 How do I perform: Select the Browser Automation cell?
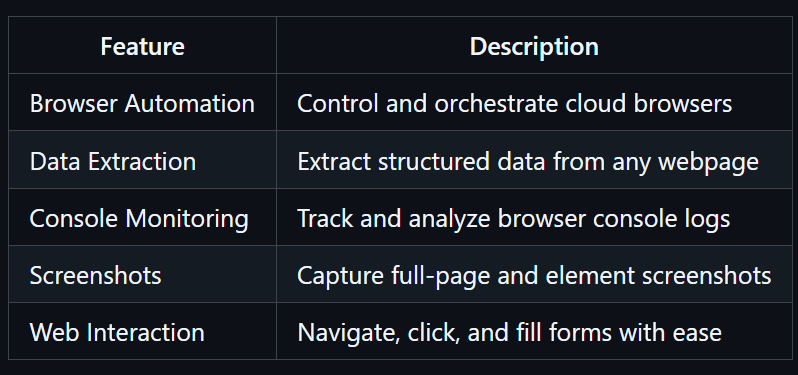click(x=142, y=102)
